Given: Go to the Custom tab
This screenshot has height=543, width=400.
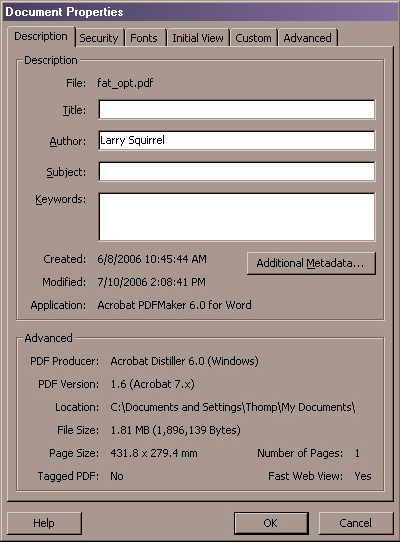Looking at the screenshot, I should (x=254, y=37).
